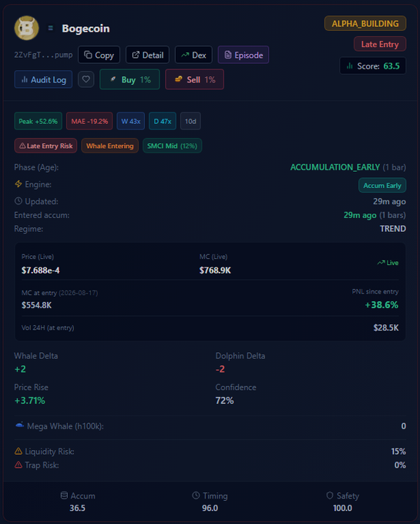Click the Trap Risk 0% value
Viewport: 420px width, 524px height.
point(400,465)
